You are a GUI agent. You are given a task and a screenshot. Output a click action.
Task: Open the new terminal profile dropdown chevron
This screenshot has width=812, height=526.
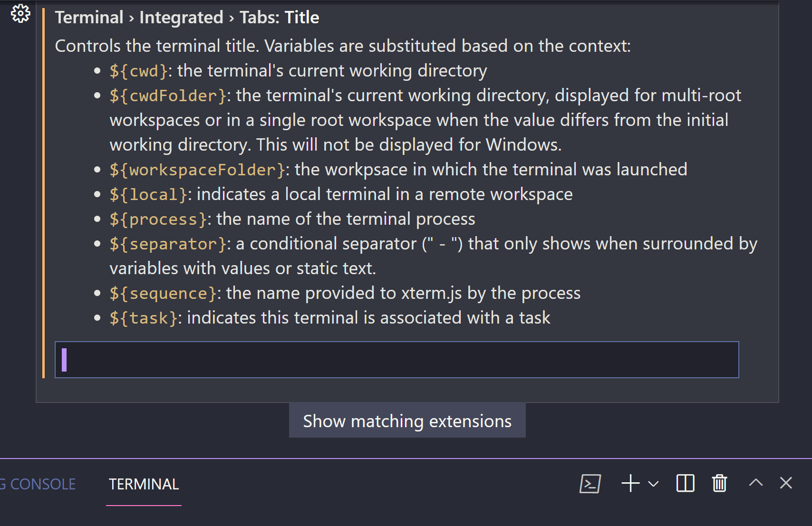click(652, 485)
